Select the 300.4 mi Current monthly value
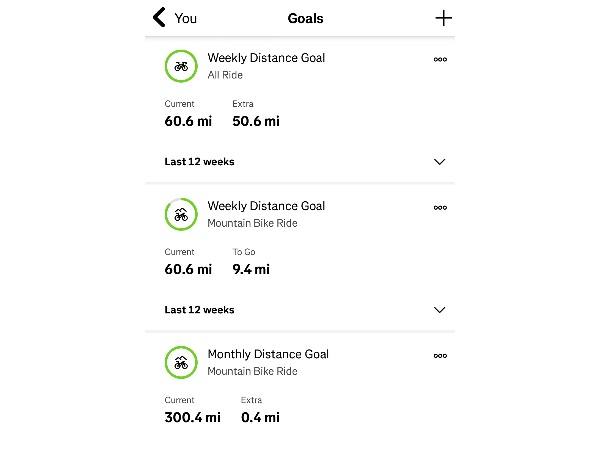Screen dimensions: 600x450 (x=192, y=417)
